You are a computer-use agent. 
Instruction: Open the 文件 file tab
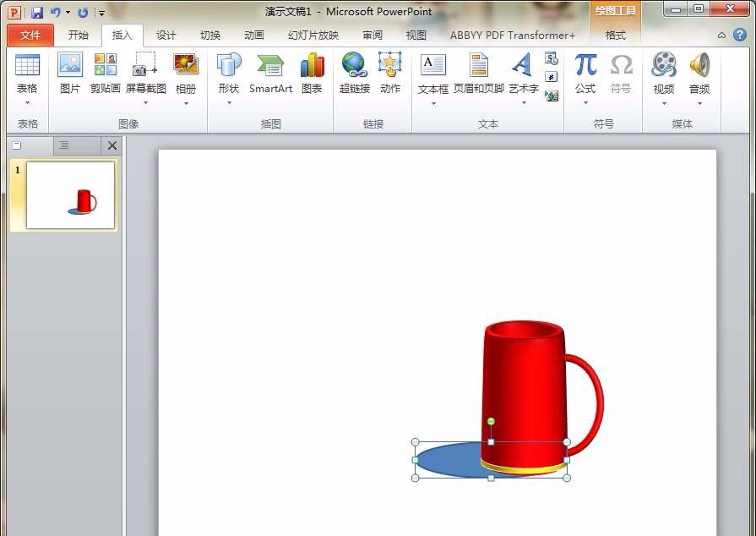(x=30, y=36)
